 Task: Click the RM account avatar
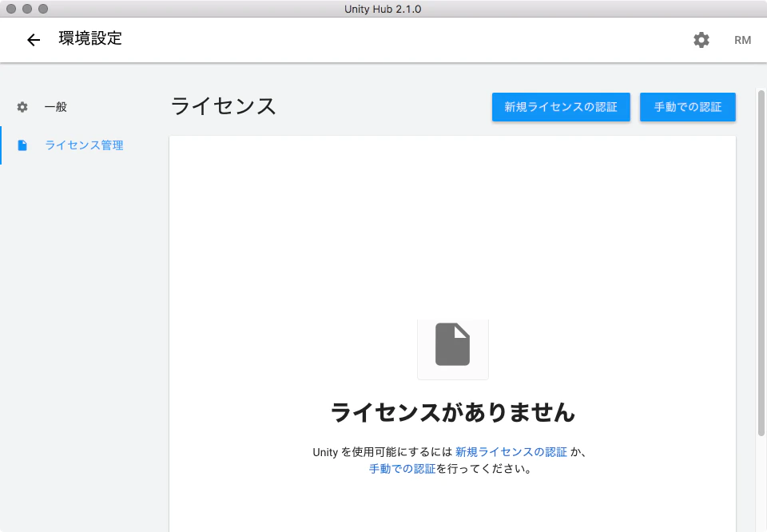(x=742, y=39)
